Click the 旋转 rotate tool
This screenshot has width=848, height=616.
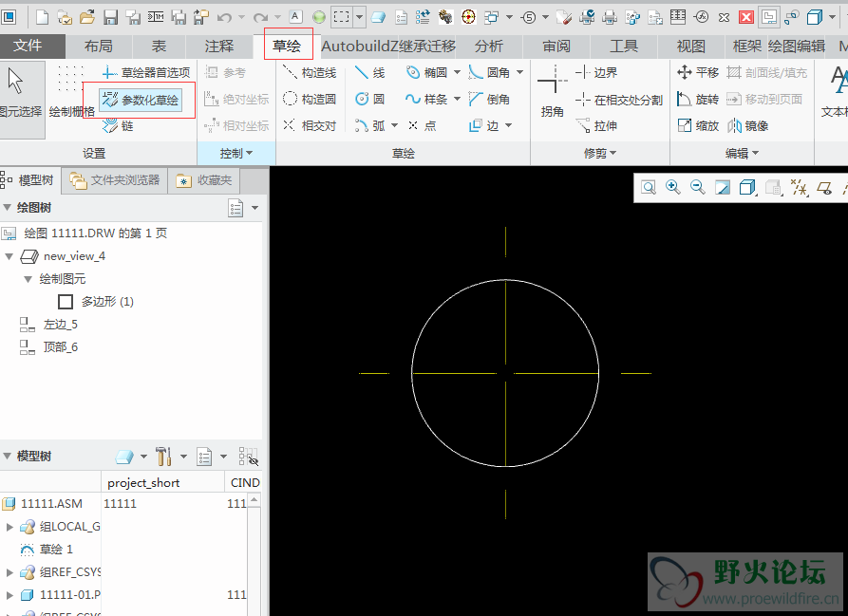click(x=698, y=99)
